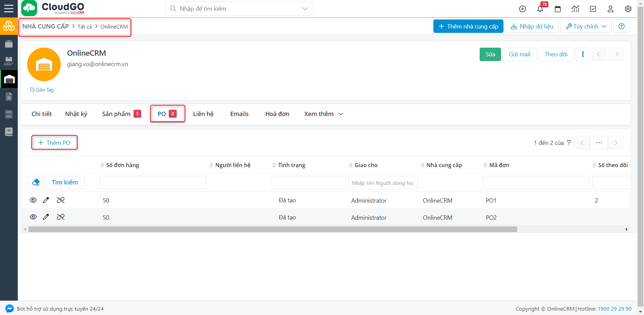The height and width of the screenshot is (315, 644).
Task: Open the hamburger main menu
Action: tap(9, 8)
